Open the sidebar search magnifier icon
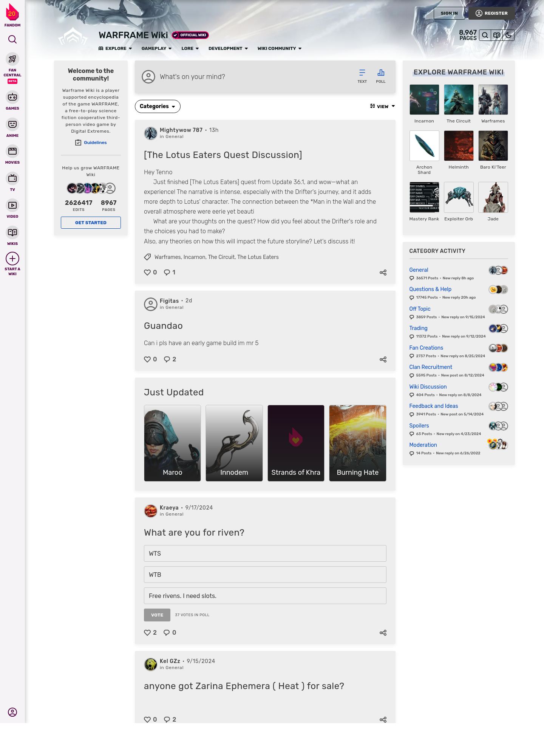 click(x=12, y=39)
